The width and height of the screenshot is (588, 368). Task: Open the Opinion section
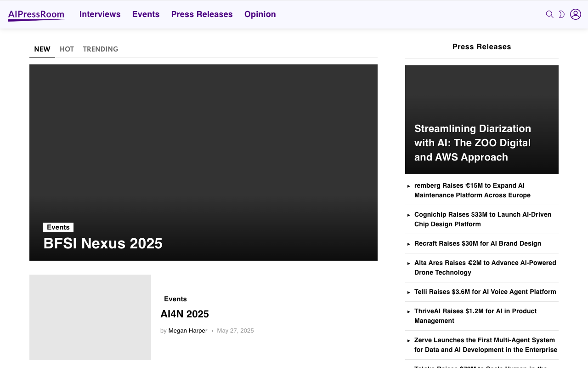pos(260,14)
